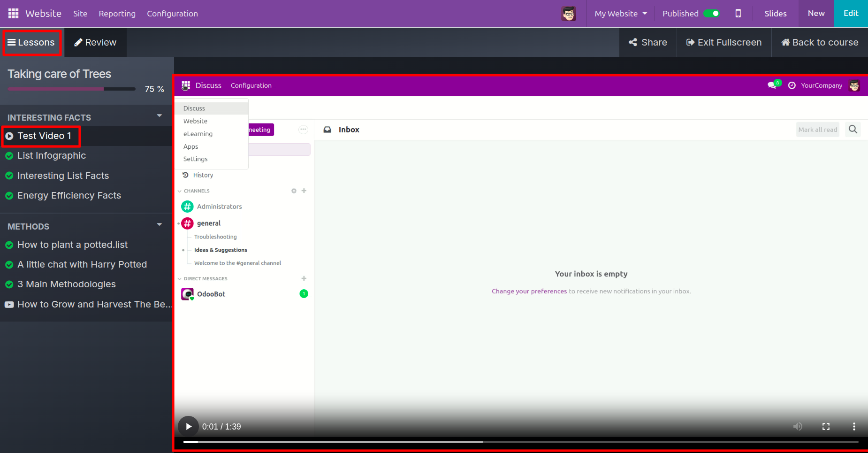Open Administrators channel

tap(219, 207)
